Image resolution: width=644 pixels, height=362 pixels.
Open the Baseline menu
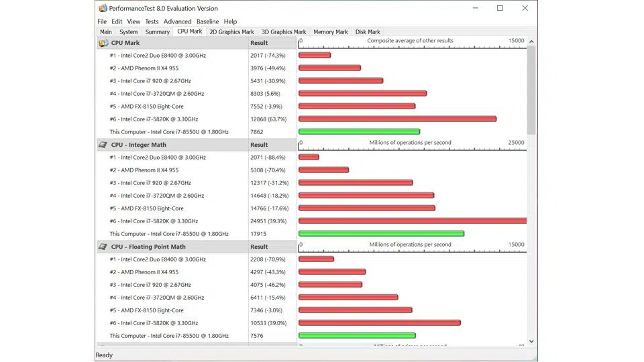coord(207,21)
